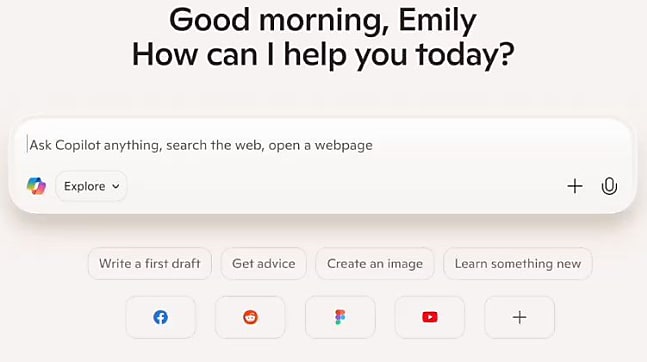This screenshot has width=647, height=362.
Task: Launch the Figma shortcut tile
Action: pyautogui.click(x=340, y=317)
